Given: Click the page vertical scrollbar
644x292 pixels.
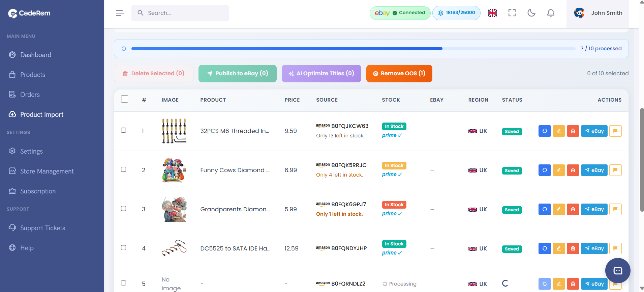Looking at the screenshot, I should tap(642, 160).
